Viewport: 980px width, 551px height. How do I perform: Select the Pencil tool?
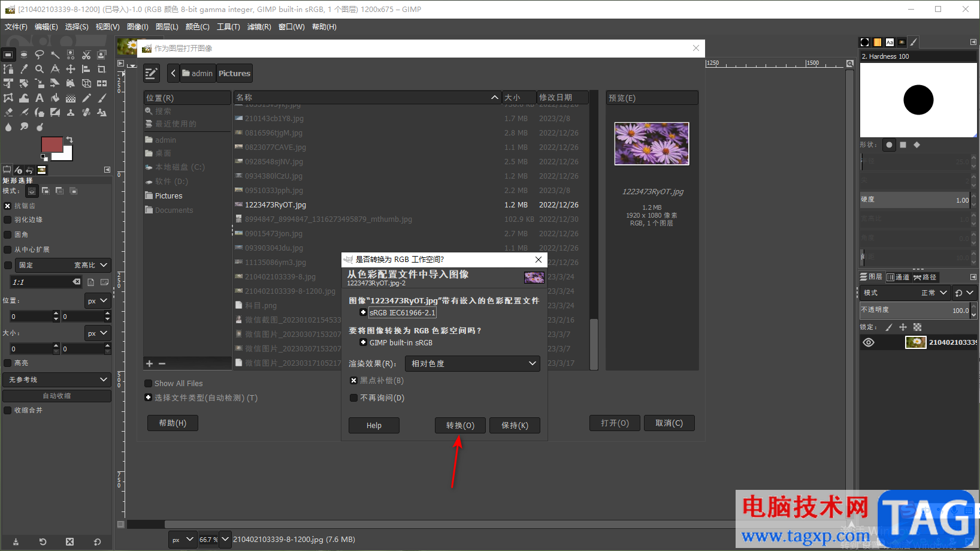coord(86,98)
